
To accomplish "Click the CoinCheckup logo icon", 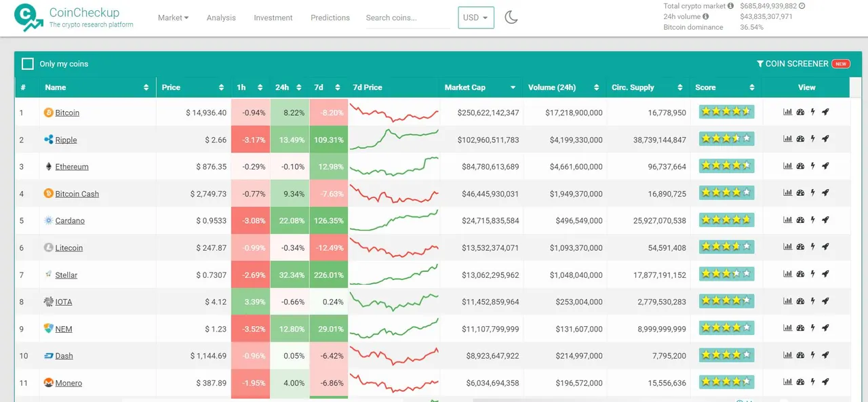I will [x=28, y=18].
